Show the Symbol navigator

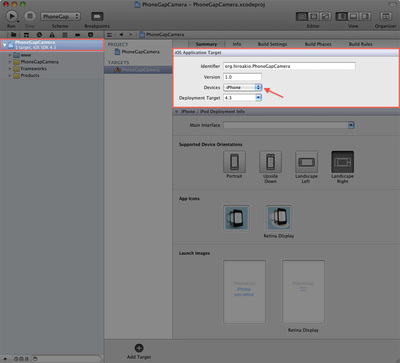tap(26, 34)
